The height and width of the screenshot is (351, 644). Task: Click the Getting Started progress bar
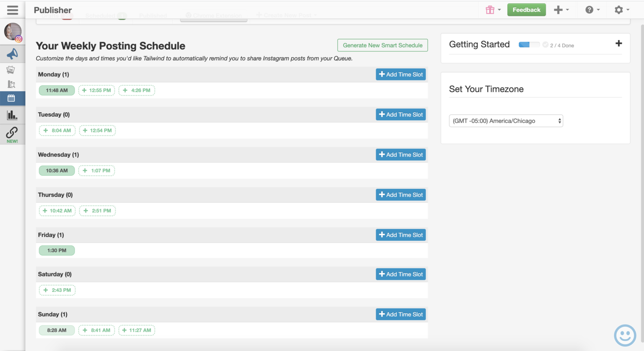pos(529,44)
